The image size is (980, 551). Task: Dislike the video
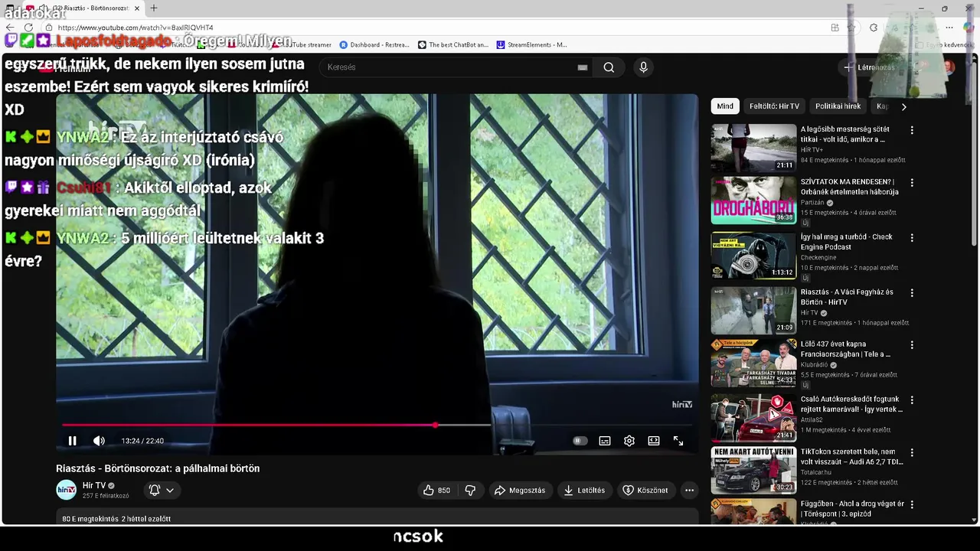click(470, 490)
